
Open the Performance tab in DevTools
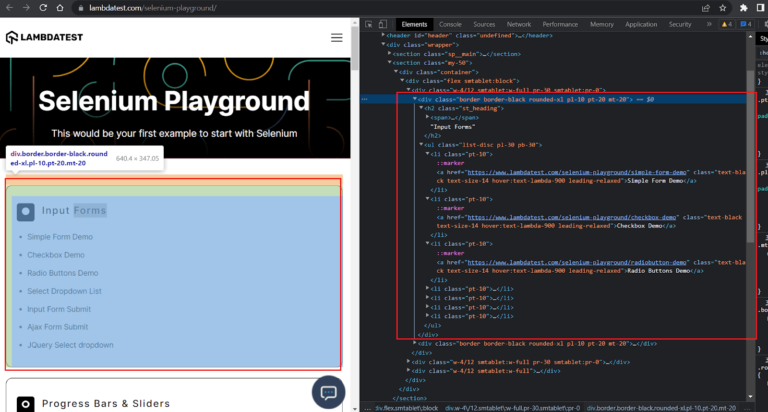561,24
